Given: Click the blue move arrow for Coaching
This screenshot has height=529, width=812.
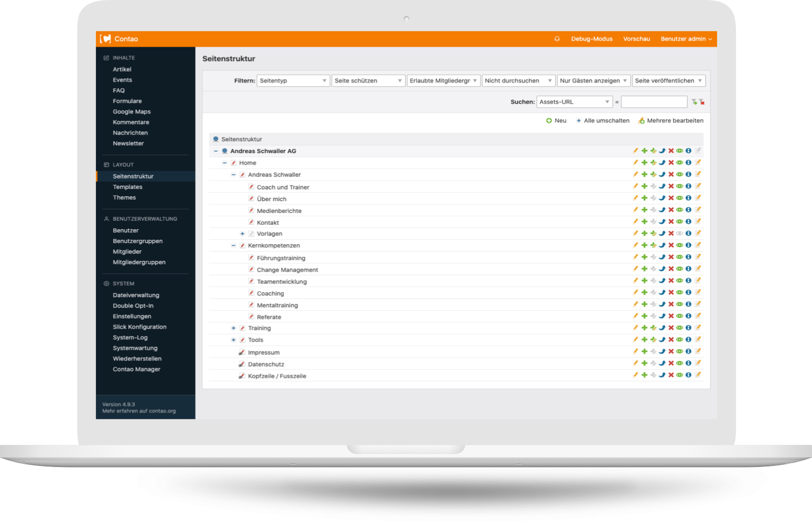Looking at the screenshot, I should 662,293.
